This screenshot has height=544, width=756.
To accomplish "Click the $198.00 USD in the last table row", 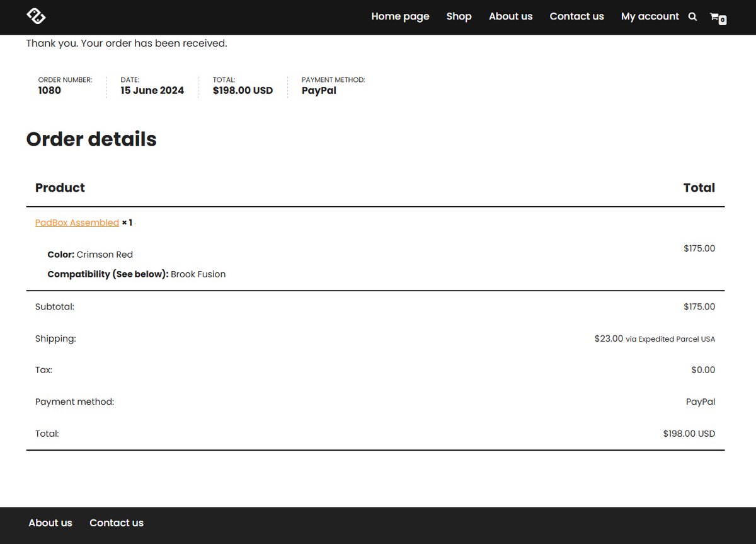I will [x=689, y=434].
